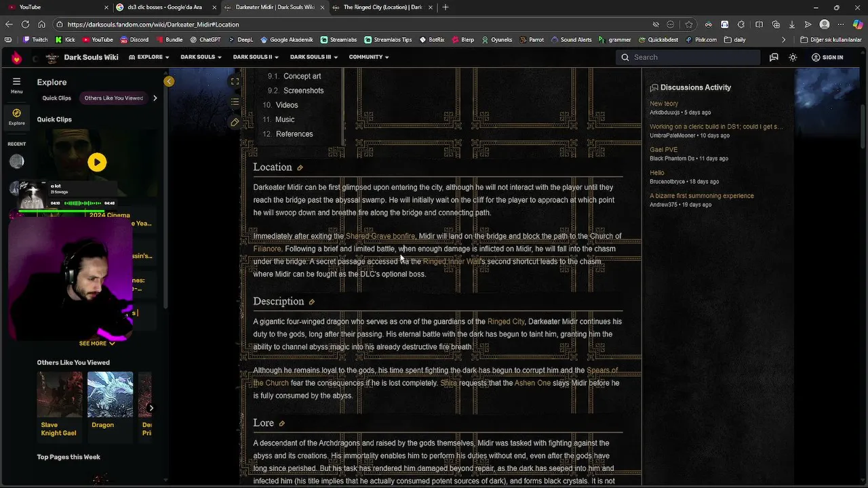Click the search magnifier icon

tap(625, 58)
